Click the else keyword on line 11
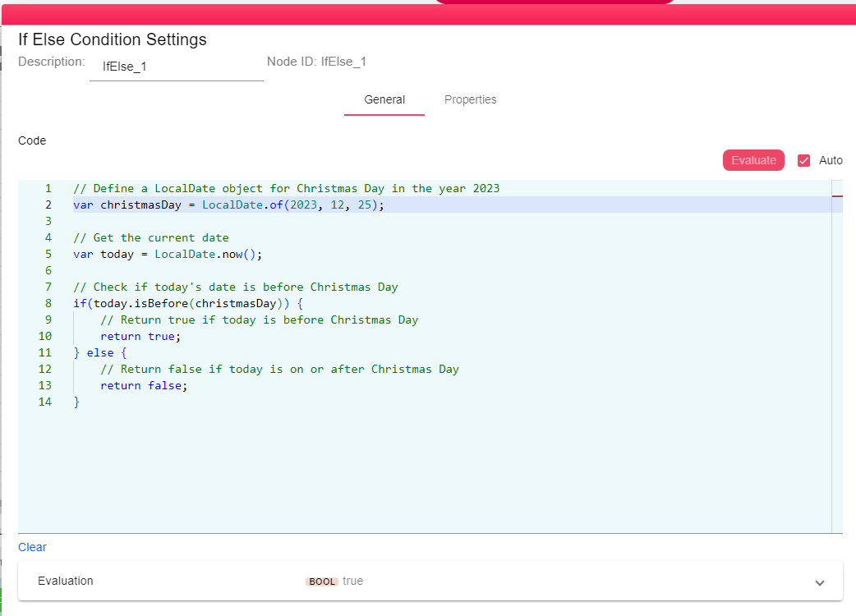The height and width of the screenshot is (616, 856). click(100, 352)
